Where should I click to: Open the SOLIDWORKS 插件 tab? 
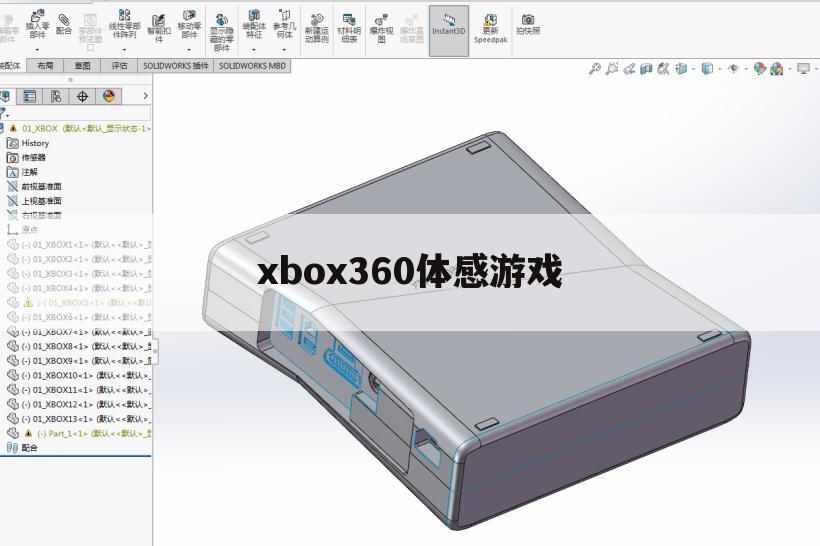(176, 66)
